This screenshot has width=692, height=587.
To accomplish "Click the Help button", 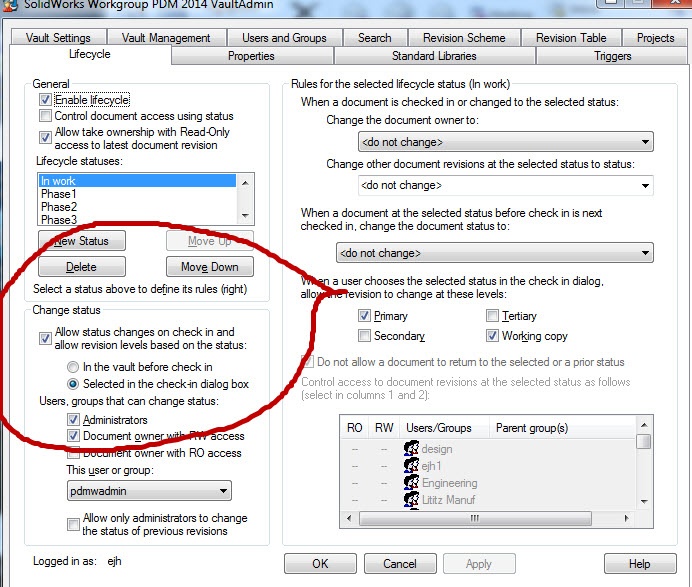I will (640, 564).
